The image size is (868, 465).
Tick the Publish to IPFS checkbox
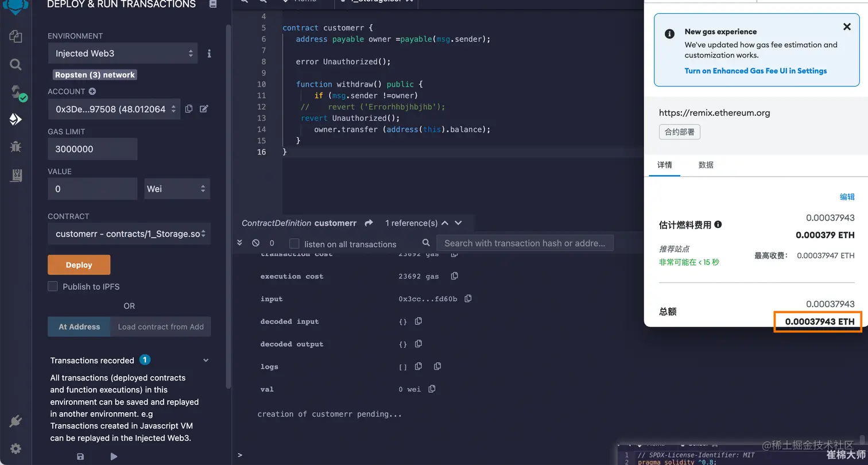coord(53,286)
